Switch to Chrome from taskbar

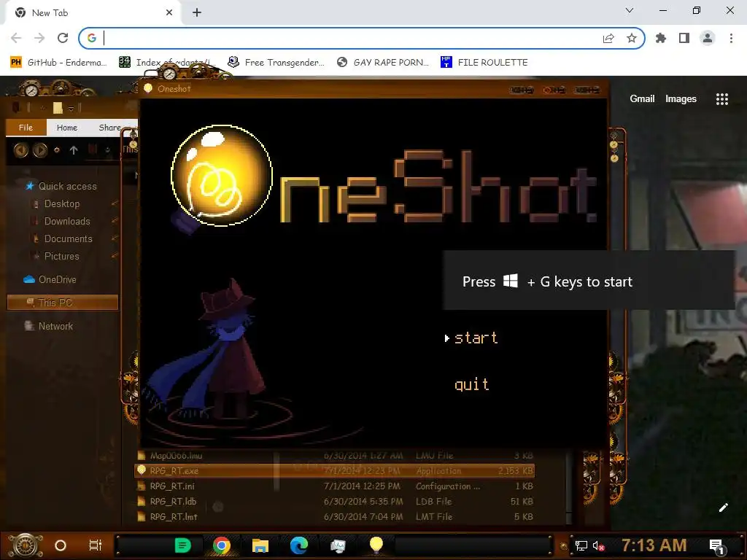[x=222, y=545]
